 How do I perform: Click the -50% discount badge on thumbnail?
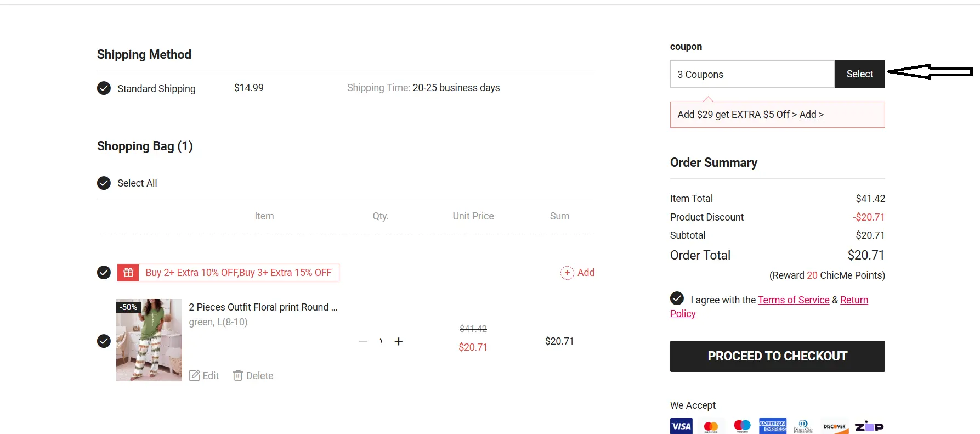(129, 307)
